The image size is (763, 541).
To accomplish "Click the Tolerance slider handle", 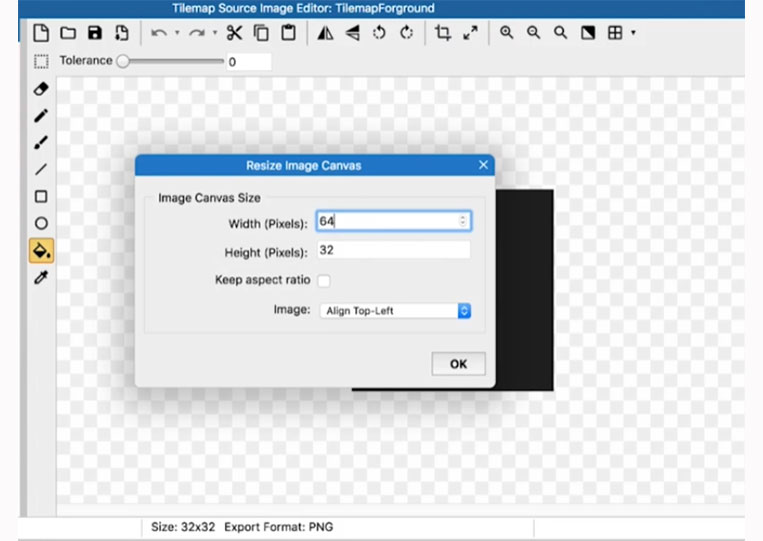I will coord(123,61).
